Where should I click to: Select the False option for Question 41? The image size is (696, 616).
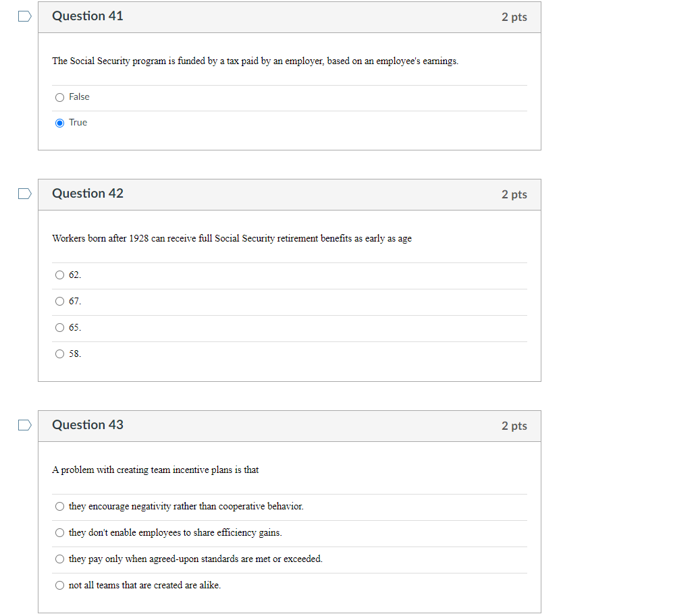point(59,96)
